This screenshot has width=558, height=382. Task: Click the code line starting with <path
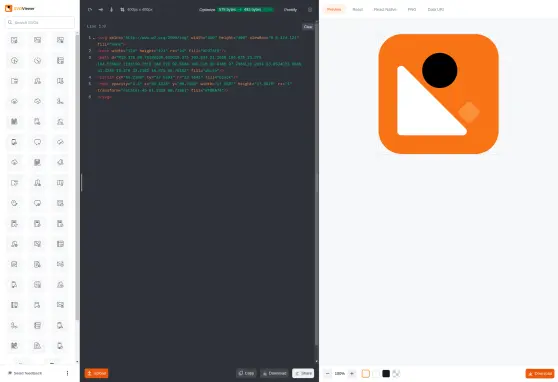point(199,64)
